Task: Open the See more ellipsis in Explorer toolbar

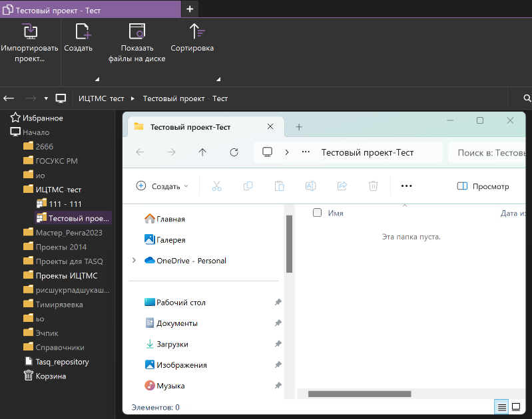Action: click(x=406, y=186)
